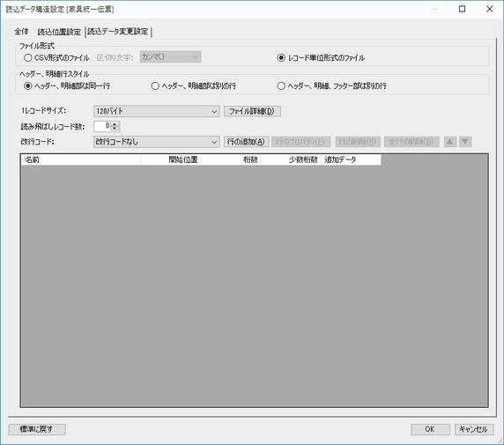Switch to the 全体 tab

click(x=21, y=32)
